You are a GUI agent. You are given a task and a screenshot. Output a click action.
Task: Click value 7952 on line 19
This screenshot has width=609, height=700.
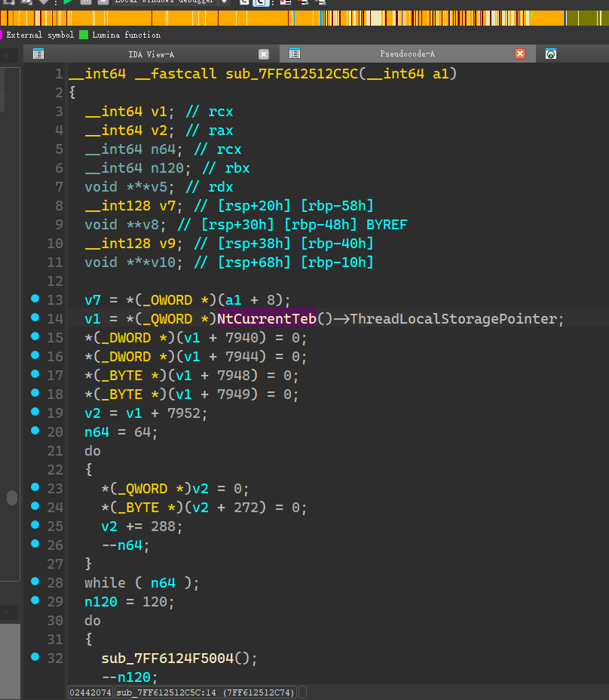184,413
